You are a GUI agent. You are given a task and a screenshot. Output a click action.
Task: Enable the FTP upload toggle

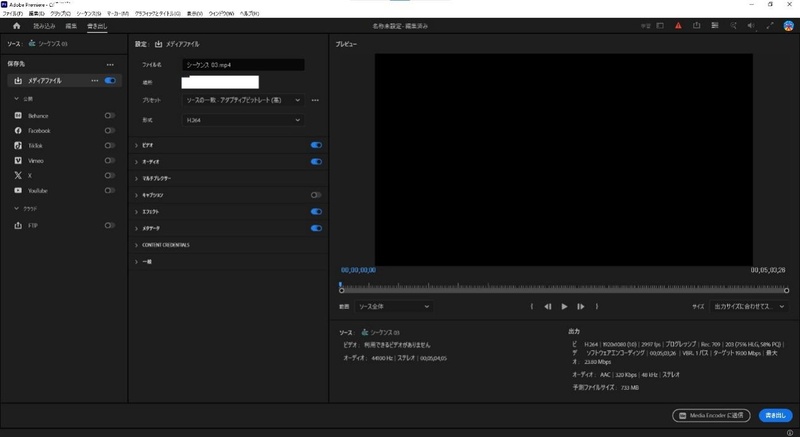(110, 225)
